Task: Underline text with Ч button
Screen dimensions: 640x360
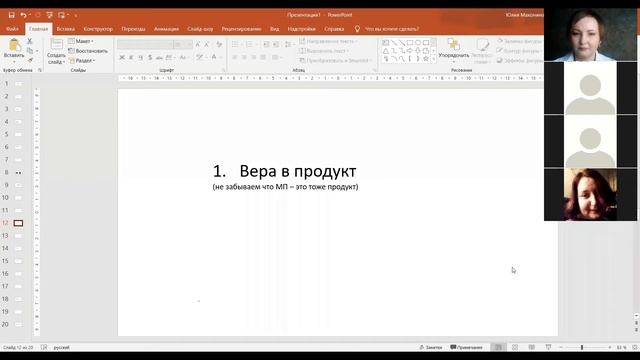Action: 140,58
